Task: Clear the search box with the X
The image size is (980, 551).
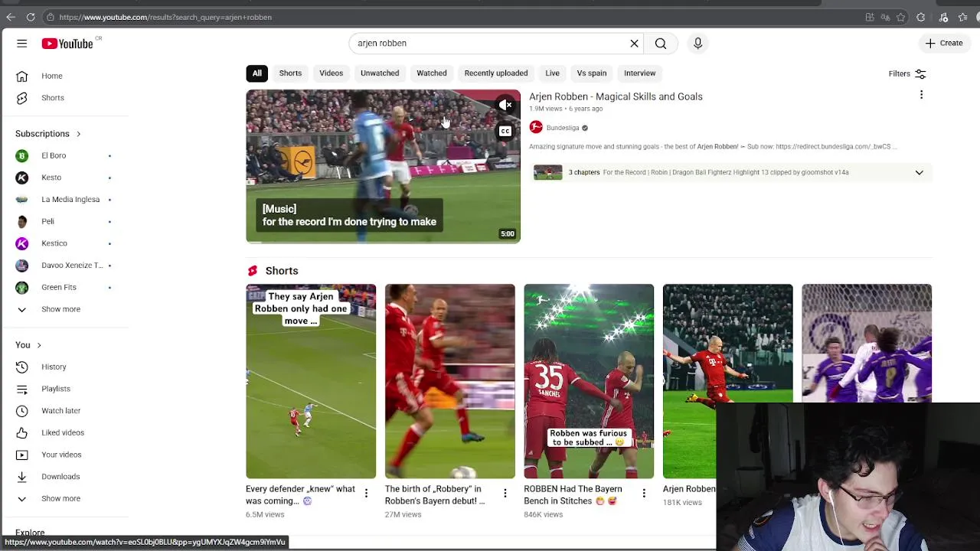Action: click(x=634, y=44)
